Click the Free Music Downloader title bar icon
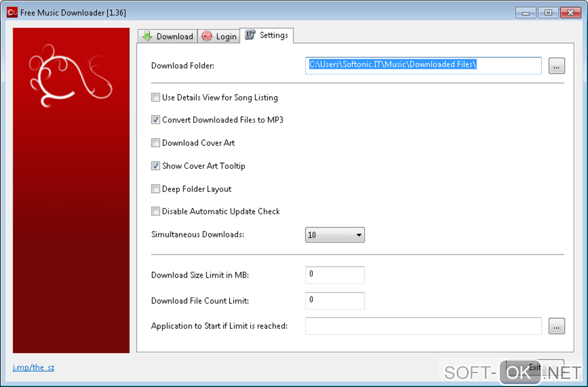This screenshot has height=387, width=588. pyautogui.click(x=12, y=12)
